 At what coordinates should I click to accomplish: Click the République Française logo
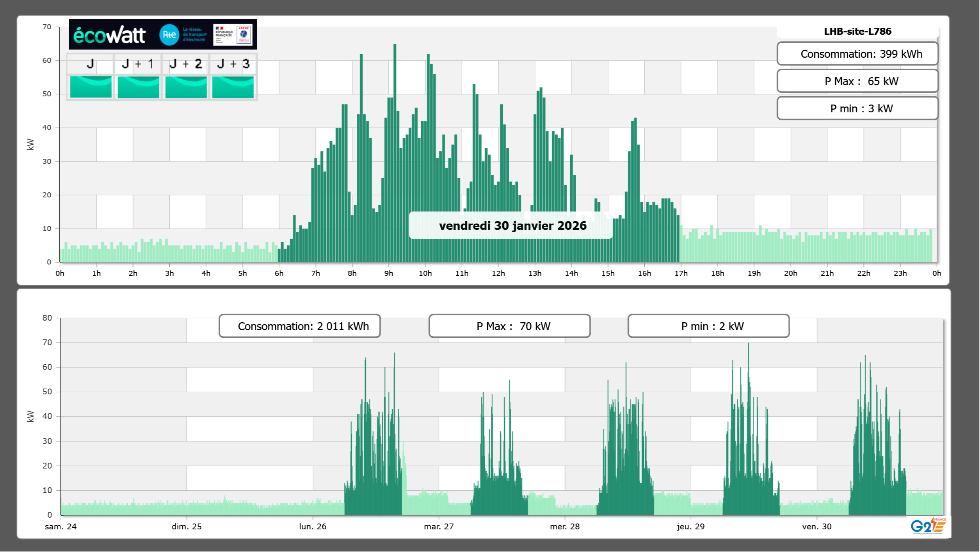coord(224,34)
